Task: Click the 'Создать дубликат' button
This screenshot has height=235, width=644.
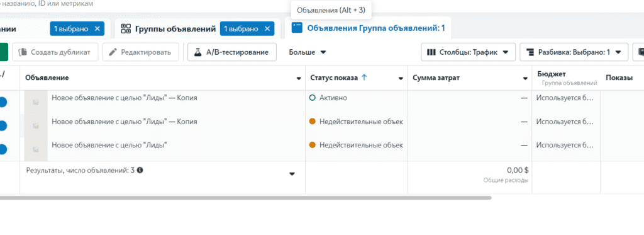Action: click(55, 52)
